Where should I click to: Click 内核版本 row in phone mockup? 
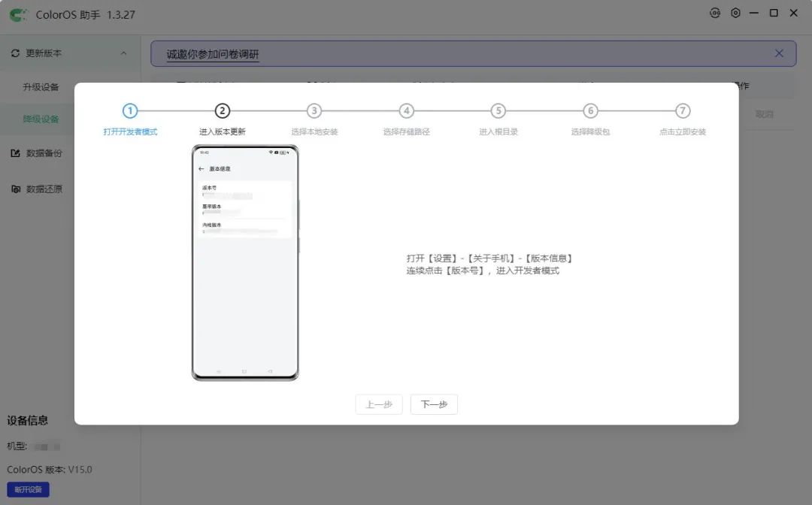pyautogui.click(x=244, y=228)
